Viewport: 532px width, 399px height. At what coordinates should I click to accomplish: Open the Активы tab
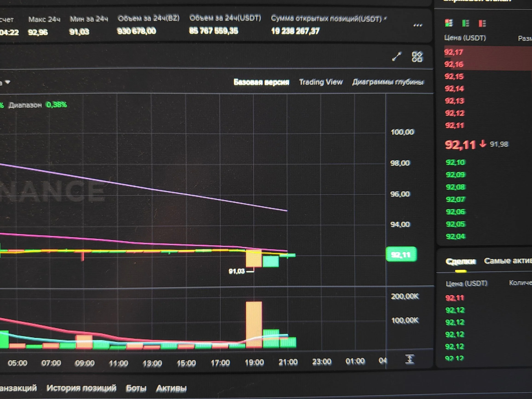[x=171, y=388]
